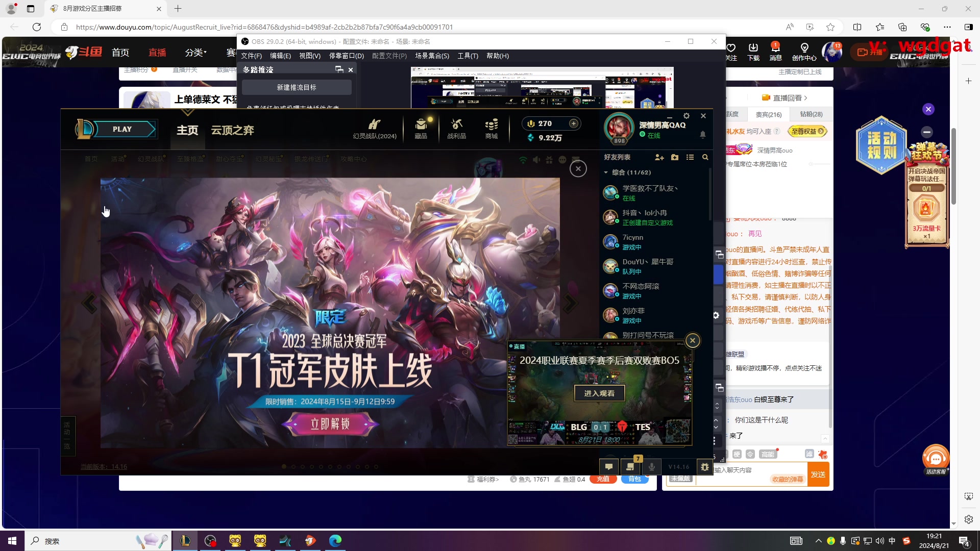Switch to 云顶之弈 tab in League client
Image resolution: width=980 pixels, height=551 pixels.
click(x=233, y=131)
